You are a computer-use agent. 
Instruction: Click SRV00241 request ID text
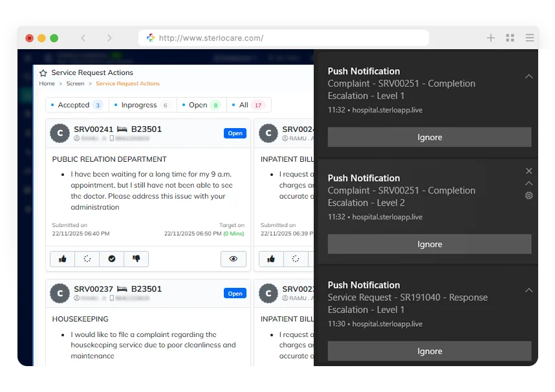coord(93,129)
